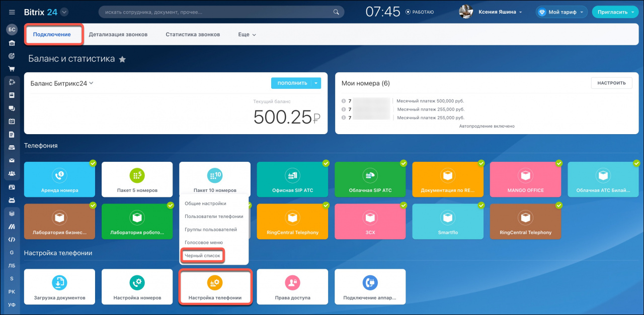Screen dimensions: 644x315
Task: Open the code brackets icon in sidebar
Action: (x=12, y=239)
